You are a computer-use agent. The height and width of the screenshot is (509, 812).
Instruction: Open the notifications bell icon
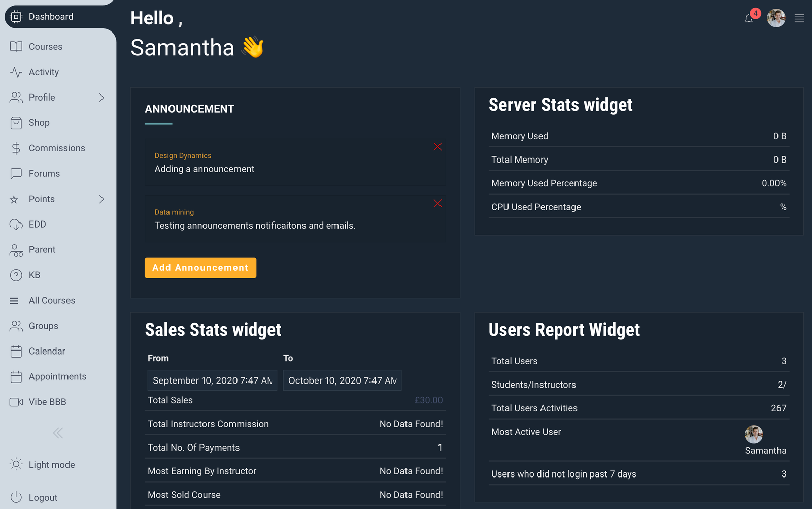coord(749,19)
